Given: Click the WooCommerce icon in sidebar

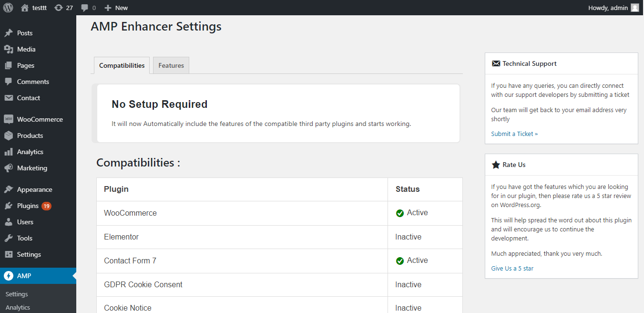Looking at the screenshot, I should [9, 119].
